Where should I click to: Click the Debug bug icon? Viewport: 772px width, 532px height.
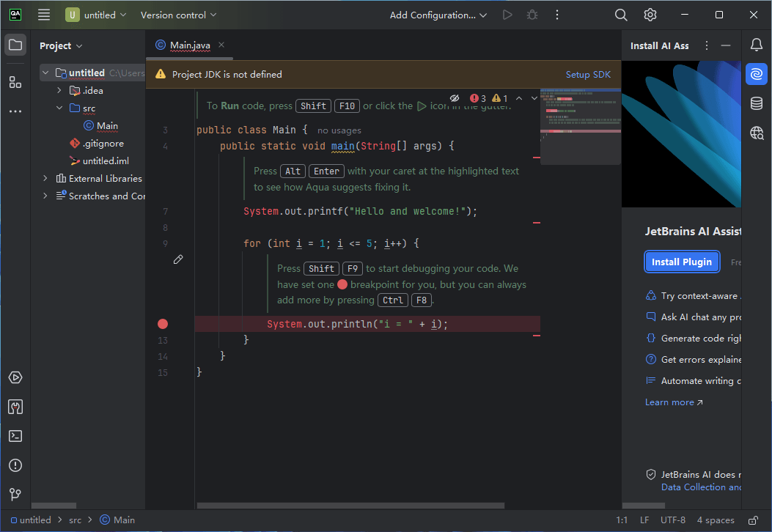tap(532, 15)
